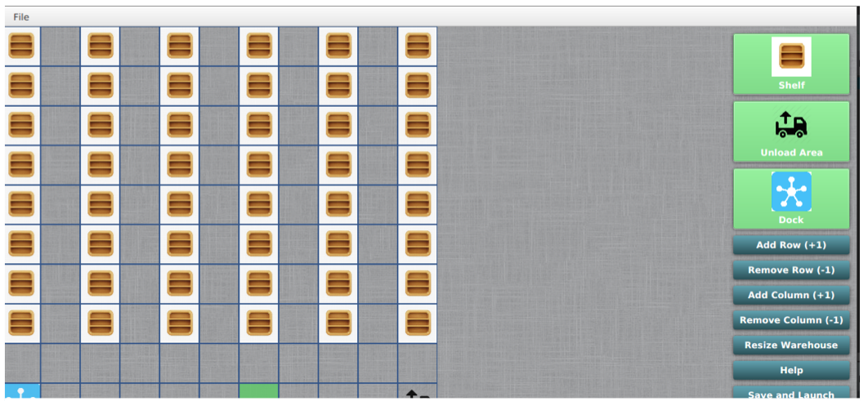Image resolution: width=868 pixels, height=401 pixels.
Task: Select the shelf in the fourth row, third column
Action: point(101,165)
